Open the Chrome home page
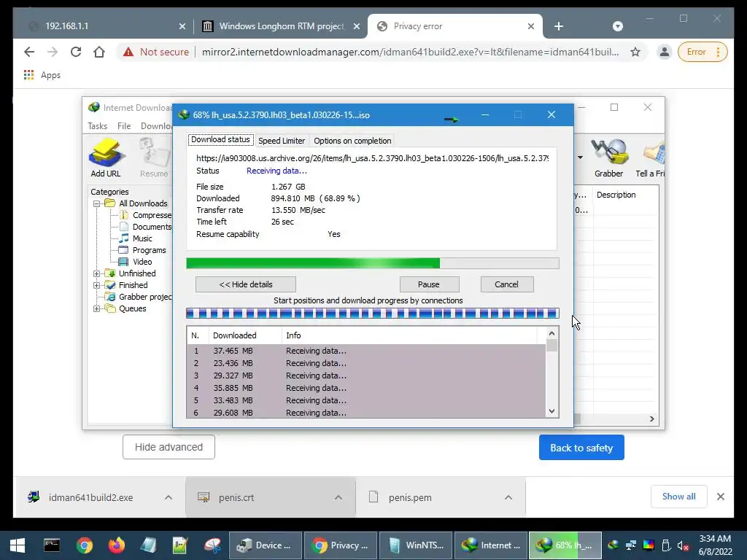Screen dimensions: 747x560 99,52
